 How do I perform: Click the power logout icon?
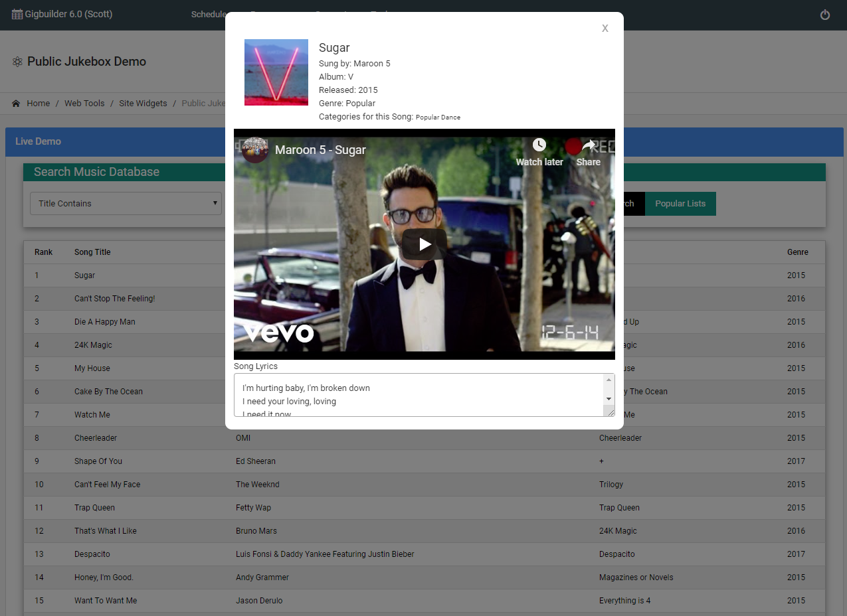point(824,15)
